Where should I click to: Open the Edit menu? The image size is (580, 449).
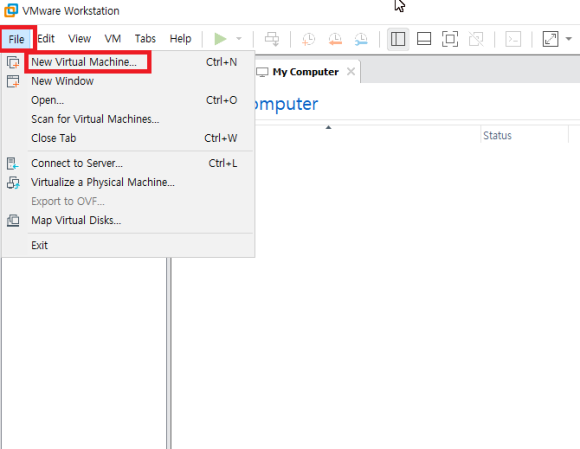click(46, 38)
